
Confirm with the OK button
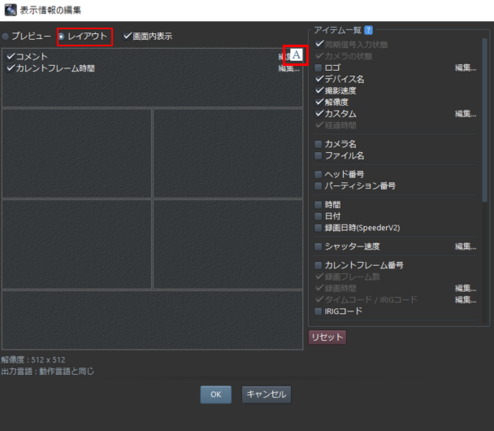click(216, 395)
